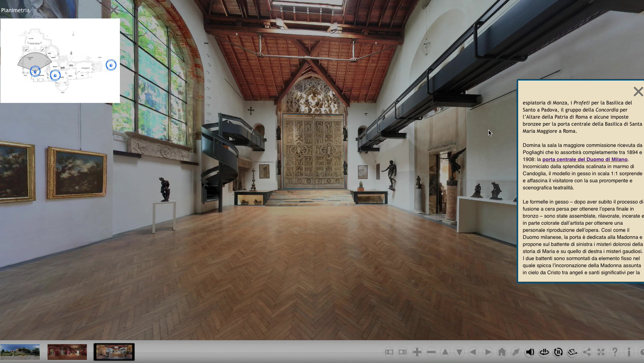Toggle panorama auto-rotation
This screenshot has width=644, height=363.
click(544, 352)
